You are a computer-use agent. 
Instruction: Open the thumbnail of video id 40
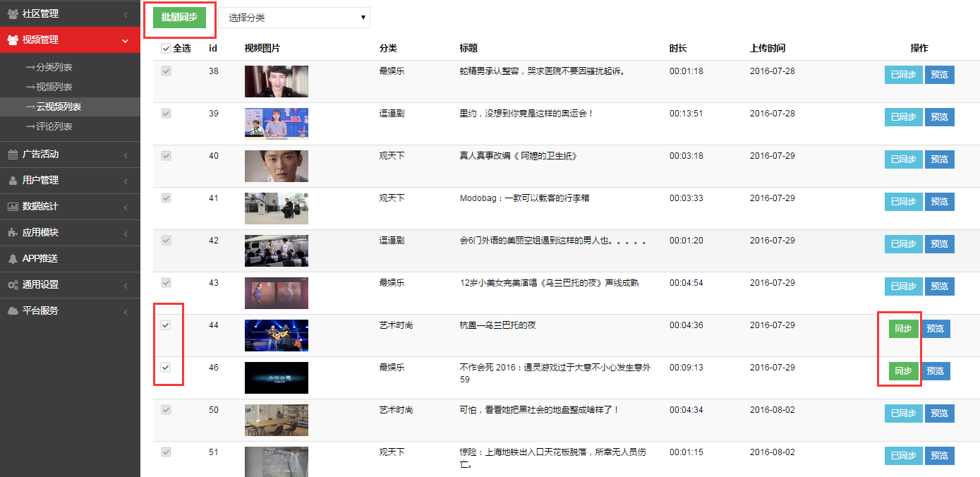pos(276,166)
